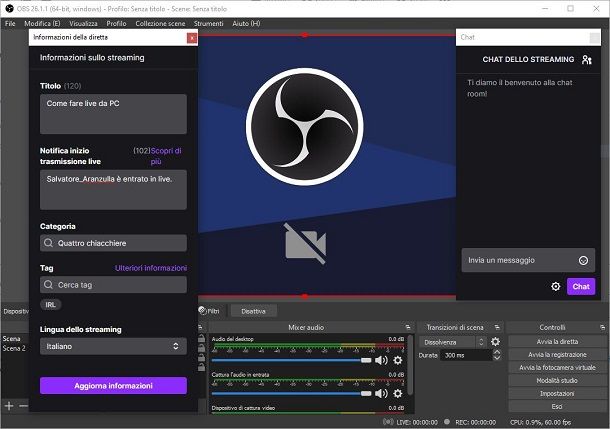Image resolution: width=610 pixels, height=429 pixels.
Task: Open the chat settings gear icon
Action: click(x=556, y=287)
